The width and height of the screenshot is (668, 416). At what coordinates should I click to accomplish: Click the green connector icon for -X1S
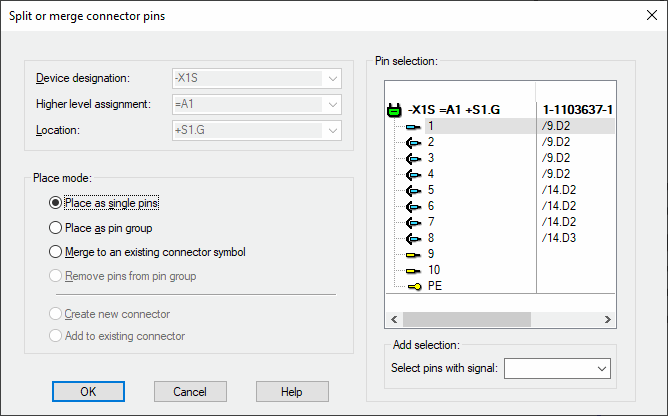pyautogui.click(x=394, y=110)
